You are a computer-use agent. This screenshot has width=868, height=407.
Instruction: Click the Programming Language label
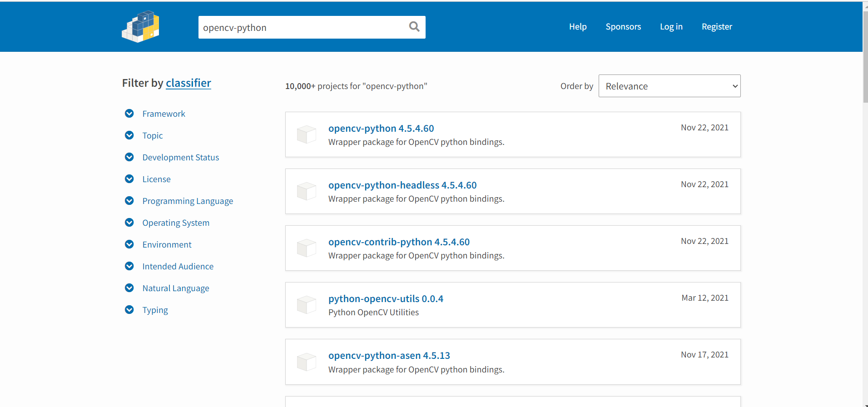pyautogui.click(x=188, y=201)
